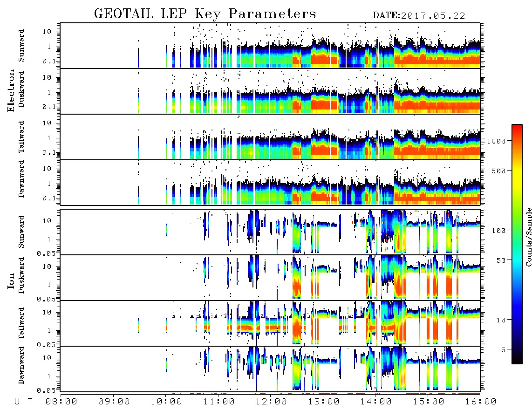Click the 500 colorbar tick value
This screenshot has width=532, height=410.
tap(498, 171)
